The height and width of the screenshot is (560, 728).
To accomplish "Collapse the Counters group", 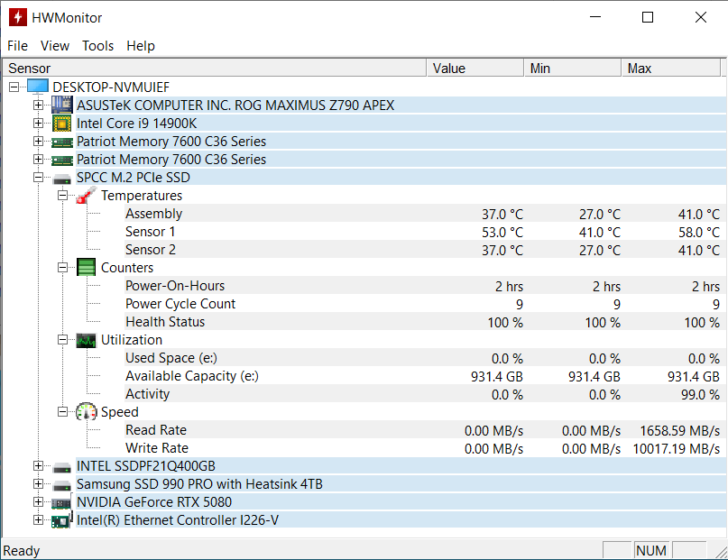I will point(62,267).
